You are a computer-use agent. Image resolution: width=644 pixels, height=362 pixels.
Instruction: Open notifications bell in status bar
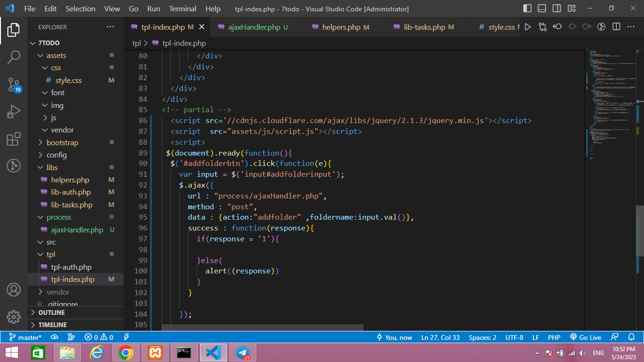tap(631, 337)
